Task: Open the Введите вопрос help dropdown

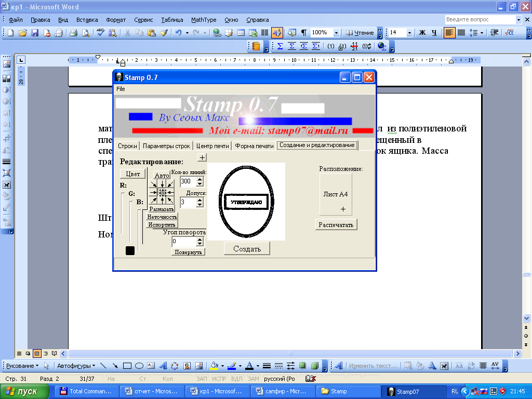Action: [518, 20]
